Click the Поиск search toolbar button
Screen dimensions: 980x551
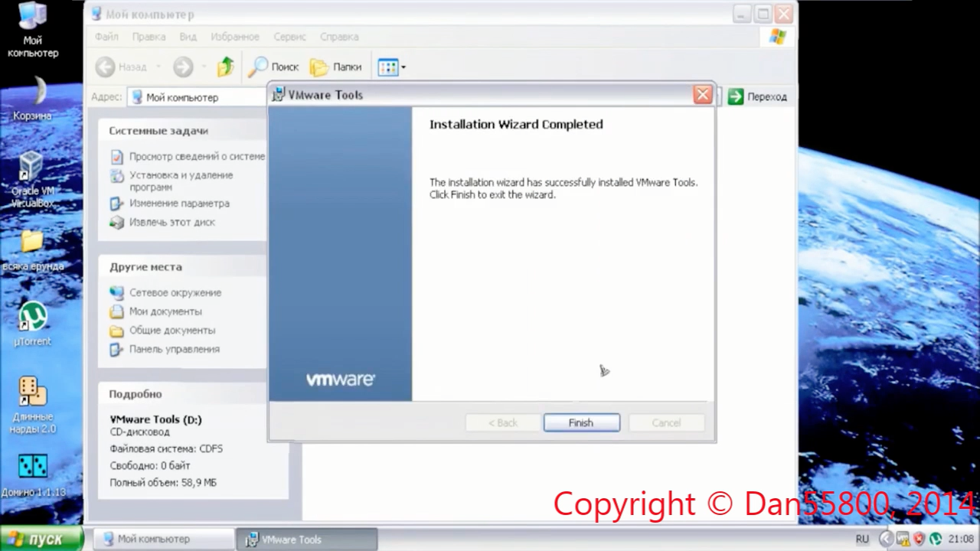click(273, 67)
